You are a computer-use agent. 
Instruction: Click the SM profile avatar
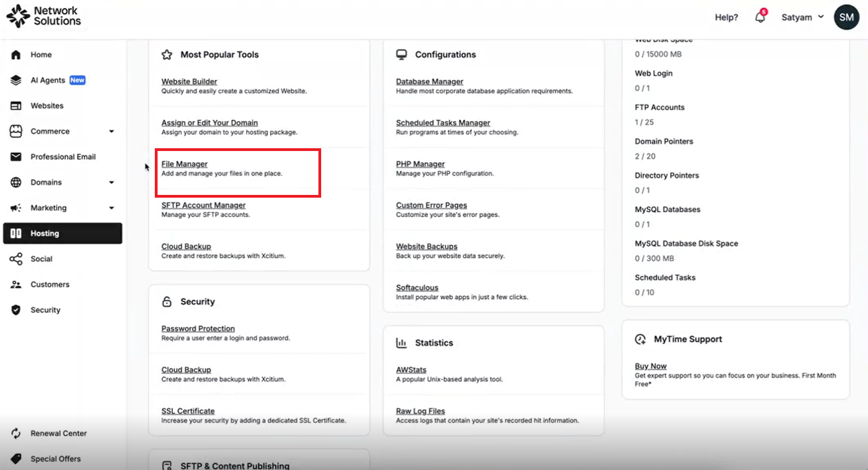point(846,17)
